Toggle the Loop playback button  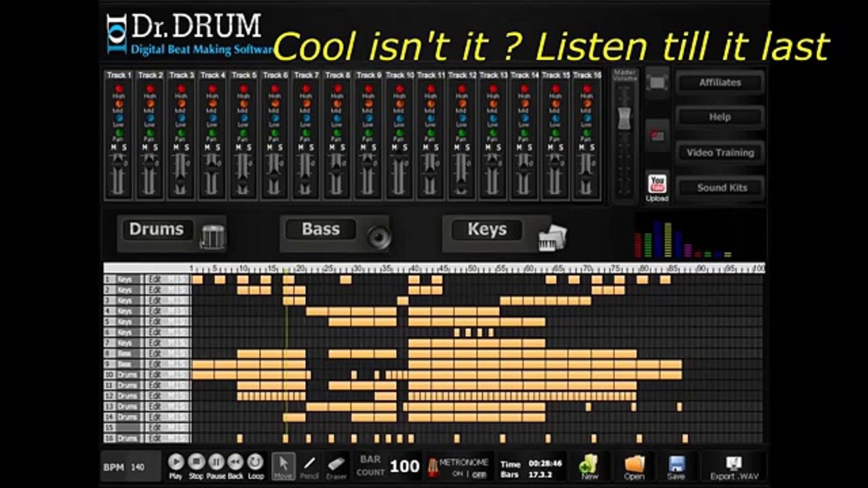(256, 462)
